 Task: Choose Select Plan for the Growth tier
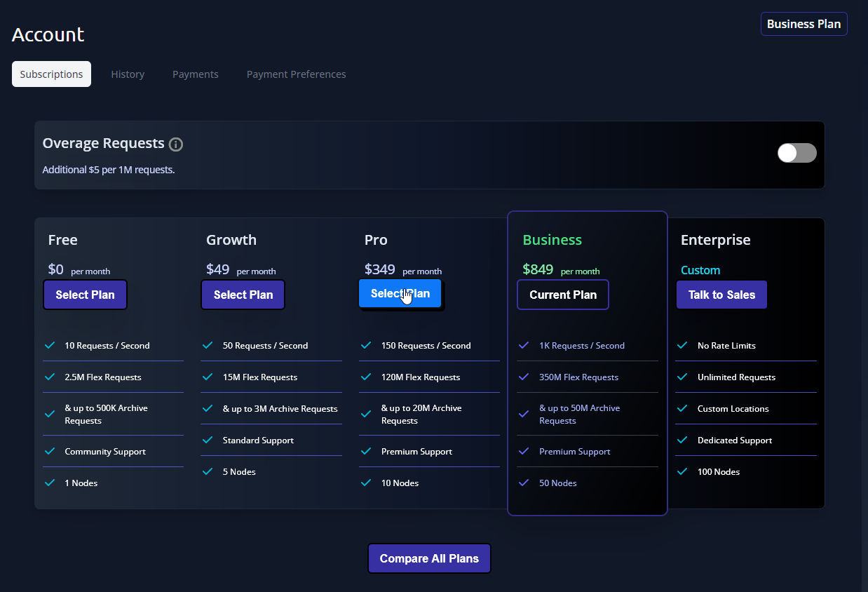click(x=243, y=295)
